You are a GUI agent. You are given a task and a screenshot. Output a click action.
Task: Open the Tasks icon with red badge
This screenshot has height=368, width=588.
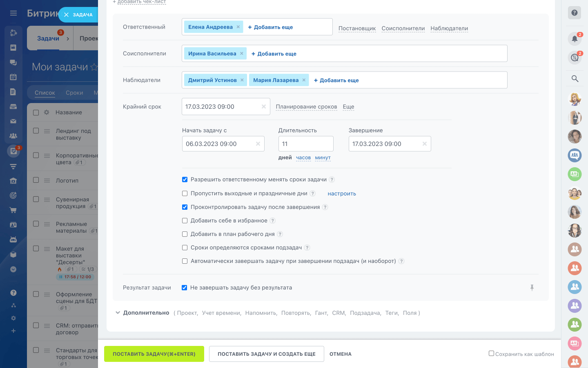pos(13,152)
